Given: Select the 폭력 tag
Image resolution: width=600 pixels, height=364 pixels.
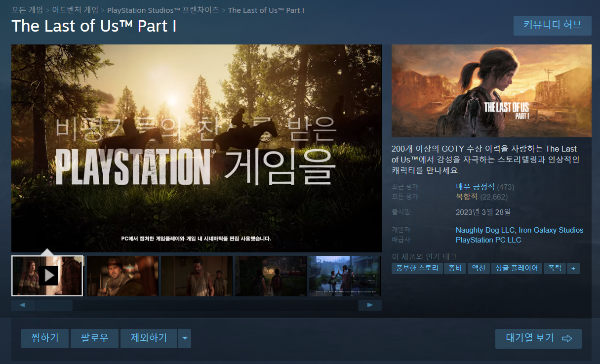Looking at the screenshot, I should tap(555, 268).
